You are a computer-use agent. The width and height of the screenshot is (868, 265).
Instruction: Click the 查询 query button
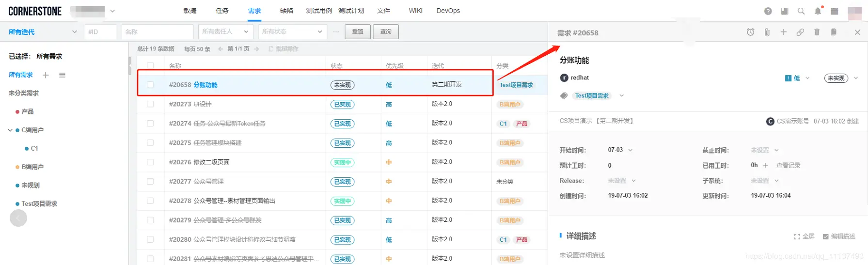tap(386, 31)
